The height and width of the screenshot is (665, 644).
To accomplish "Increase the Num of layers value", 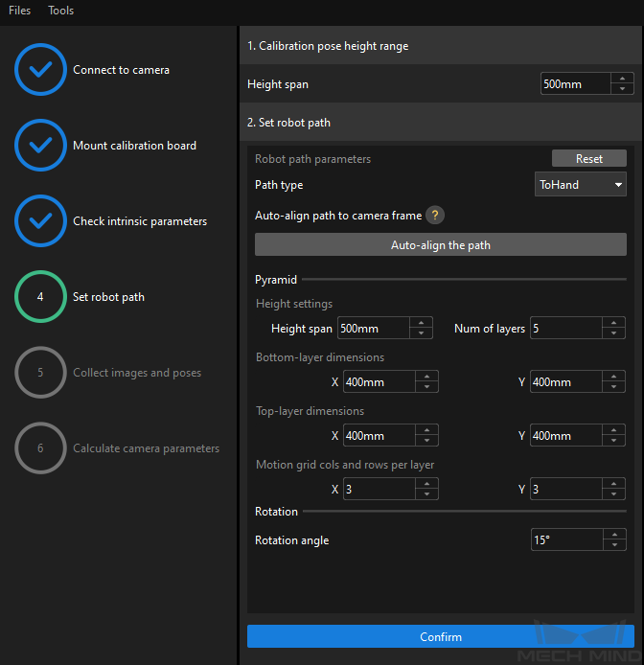I will (x=614, y=323).
